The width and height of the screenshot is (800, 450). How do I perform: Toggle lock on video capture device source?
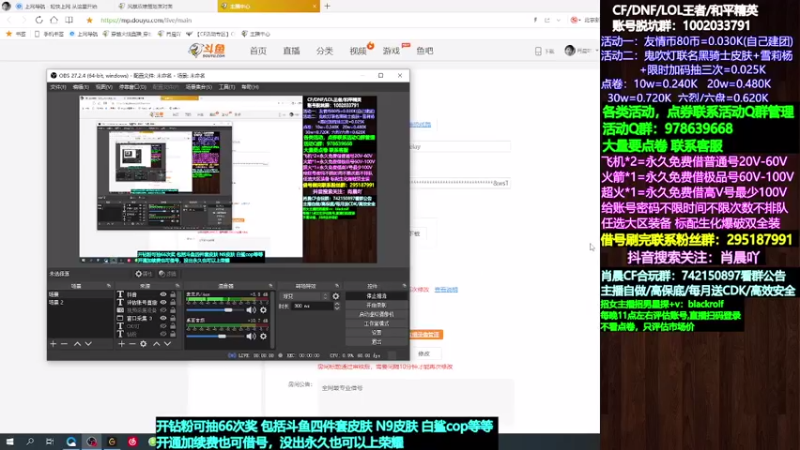point(173,310)
